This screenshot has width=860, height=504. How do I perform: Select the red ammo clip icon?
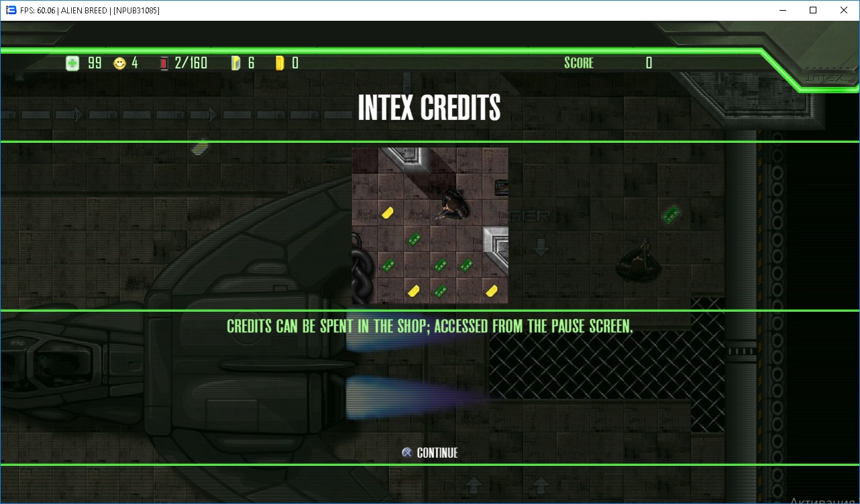coord(164,64)
